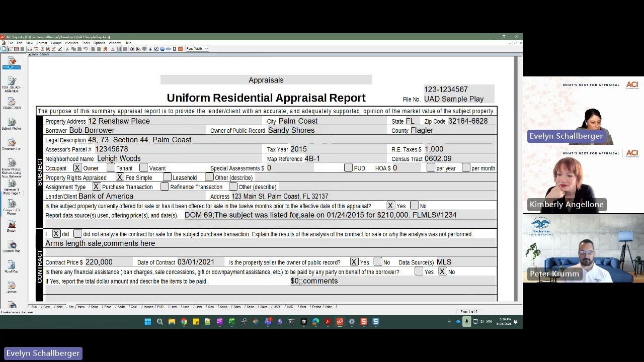Open the License page in sidebar
The image size is (644, 362).
pyautogui.click(x=11, y=287)
